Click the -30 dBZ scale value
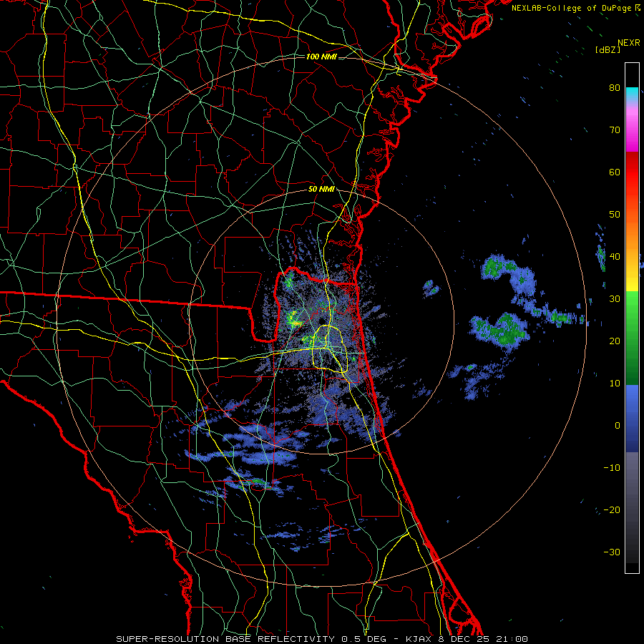The image size is (644, 644). coord(612,552)
